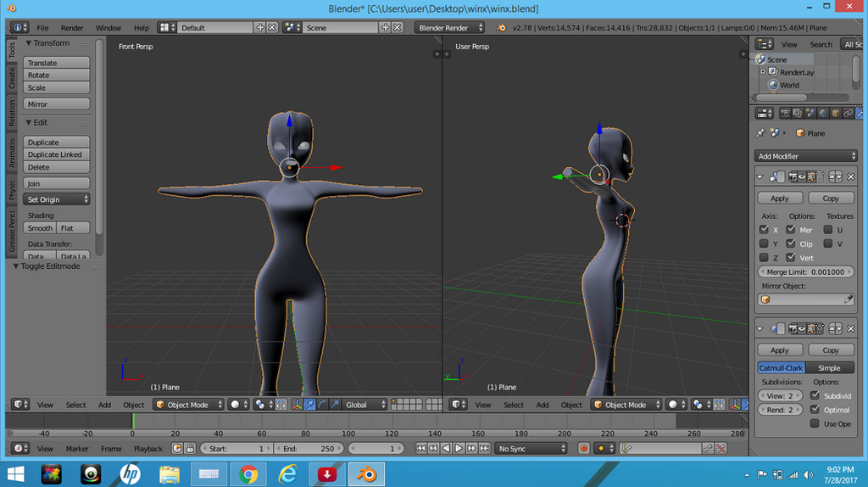Screen dimensions: 868x487
Task: Adjust the Merge Limit value slider
Action: (806, 272)
